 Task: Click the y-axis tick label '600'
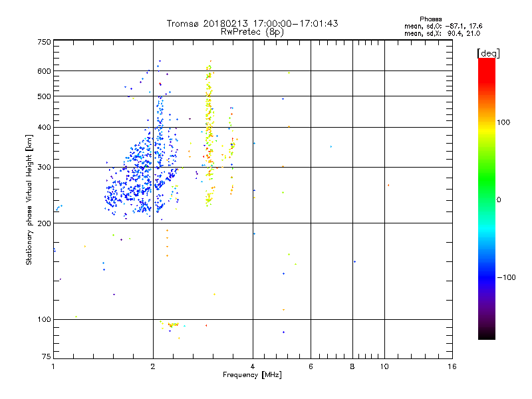click(44, 71)
